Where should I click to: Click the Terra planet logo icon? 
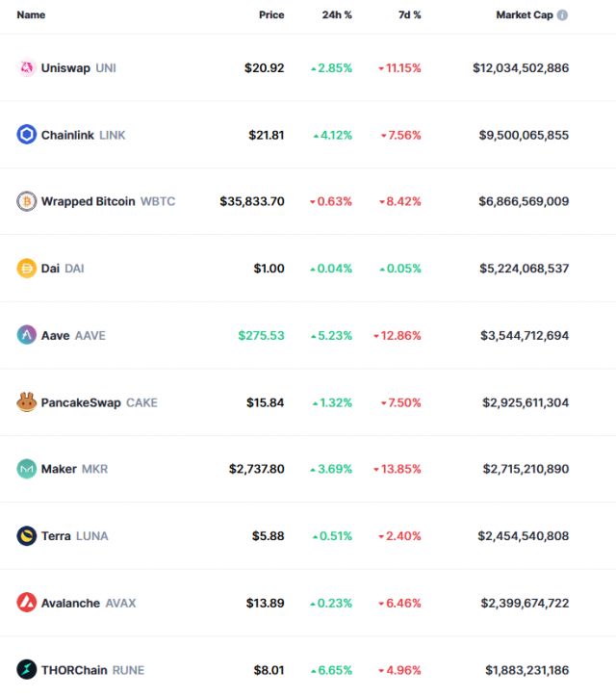point(26,536)
